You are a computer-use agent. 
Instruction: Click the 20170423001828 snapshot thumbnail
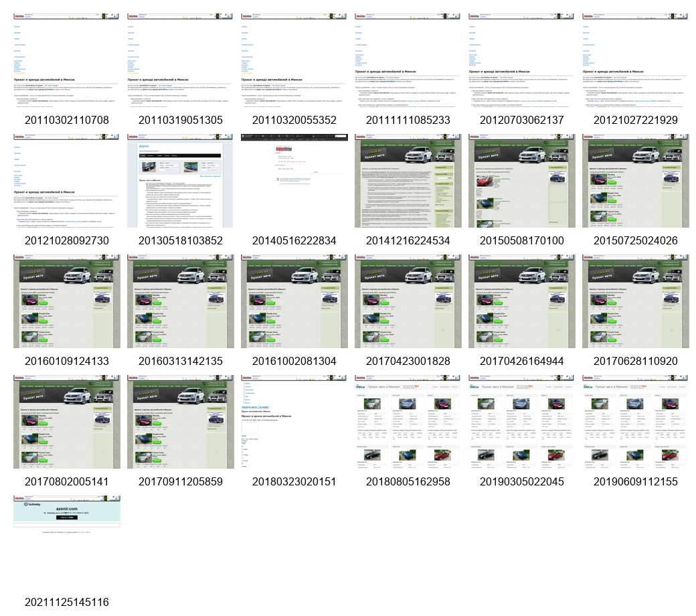point(408,301)
